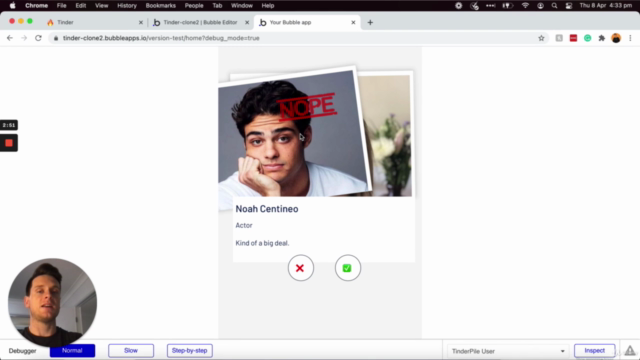Screen dimensions: 640x360
Task: Open the View menu
Action: [x=102, y=6]
